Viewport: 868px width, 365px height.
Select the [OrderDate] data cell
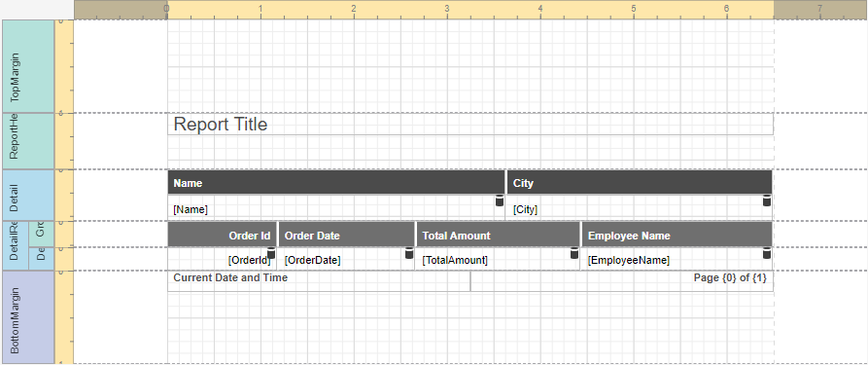click(346, 260)
